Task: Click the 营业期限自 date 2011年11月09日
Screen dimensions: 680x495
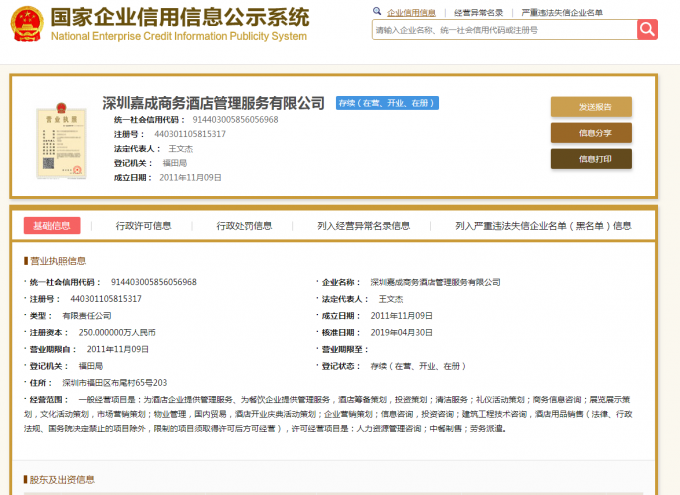Action: [118, 349]
